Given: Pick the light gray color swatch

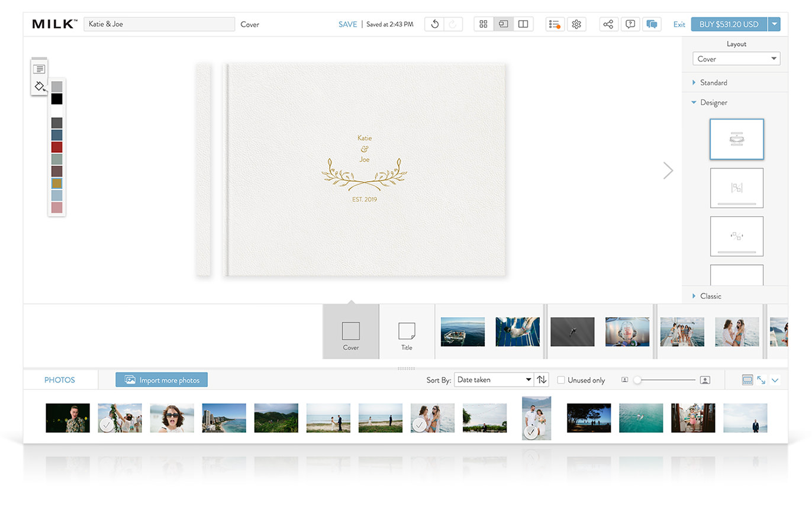Looking at the screenshot, I should click(57, 87).
